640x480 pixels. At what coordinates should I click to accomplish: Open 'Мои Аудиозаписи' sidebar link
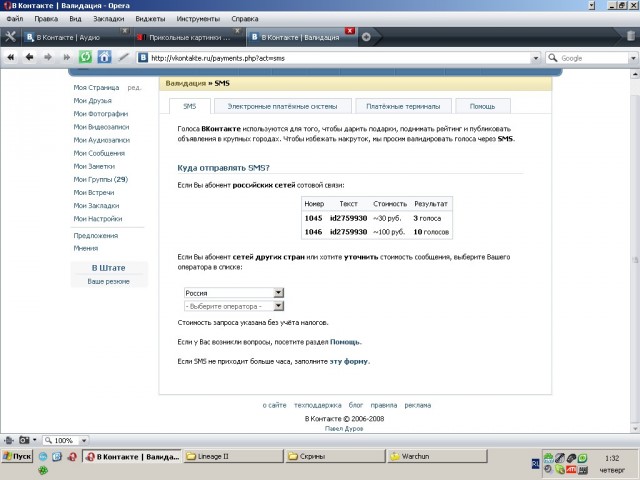pos(102,140)
